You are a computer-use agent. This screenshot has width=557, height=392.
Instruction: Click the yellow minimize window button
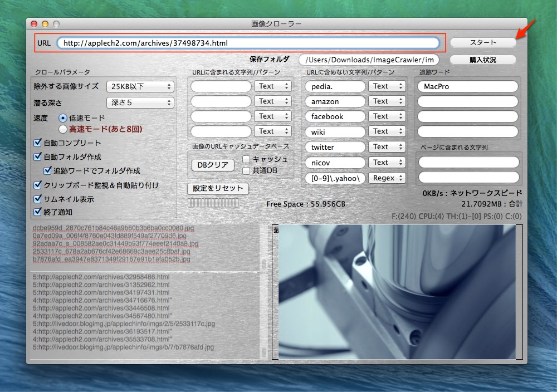click(x=45, y=24)
